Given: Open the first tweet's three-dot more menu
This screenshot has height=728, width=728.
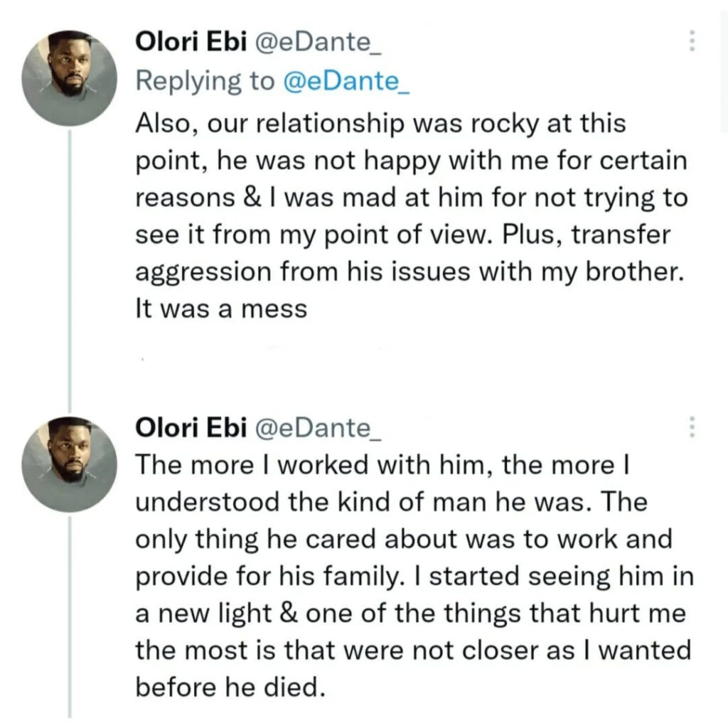Looking at the screenshot, I should tap(692, 41).
